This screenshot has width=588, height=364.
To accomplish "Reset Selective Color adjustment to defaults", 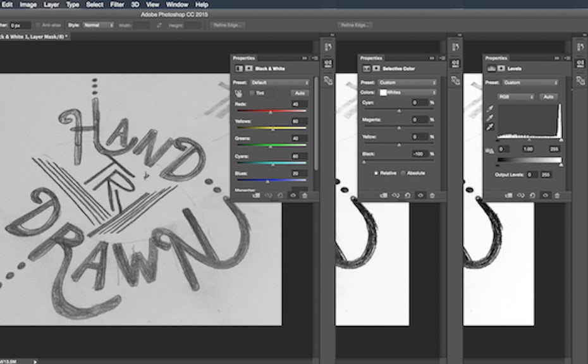I will (x=408, y=195).
